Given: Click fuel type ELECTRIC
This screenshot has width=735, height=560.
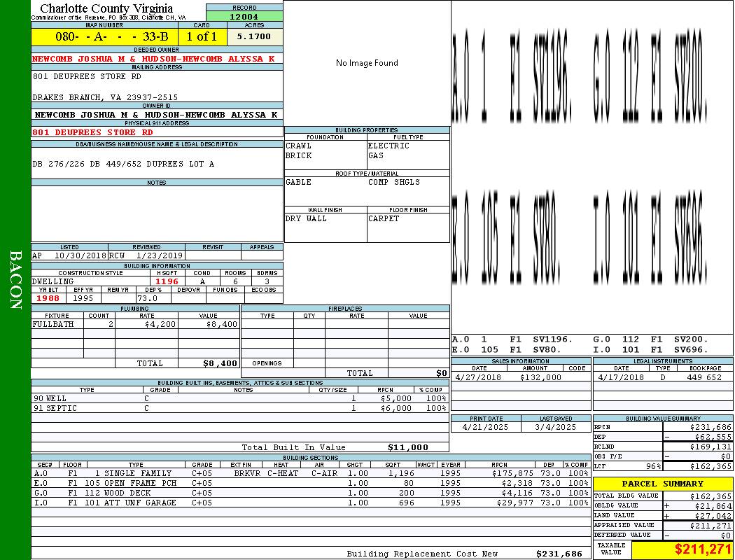Looking at the screenshot, I should tap(388, 146).
